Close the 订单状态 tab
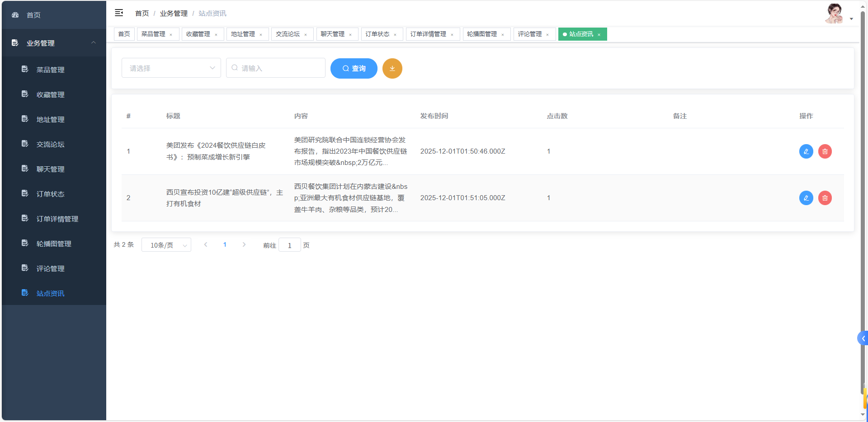 click(x=395, y=34)
